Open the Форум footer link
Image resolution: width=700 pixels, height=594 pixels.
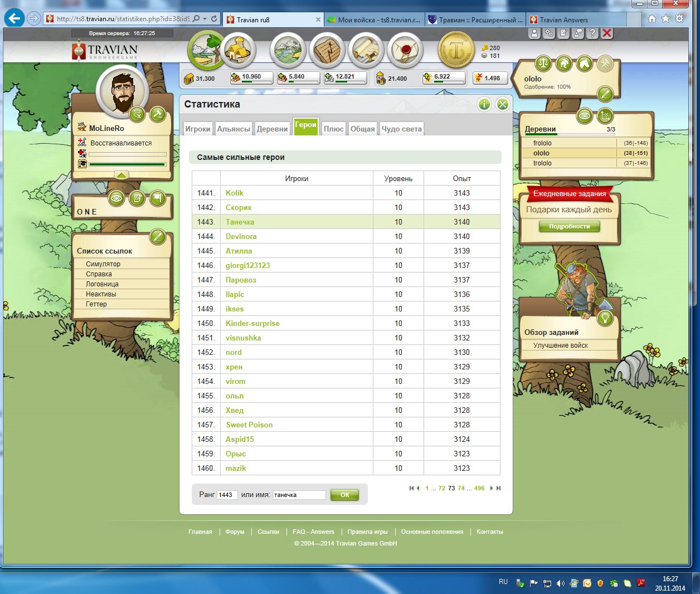[x=235, y=532]
